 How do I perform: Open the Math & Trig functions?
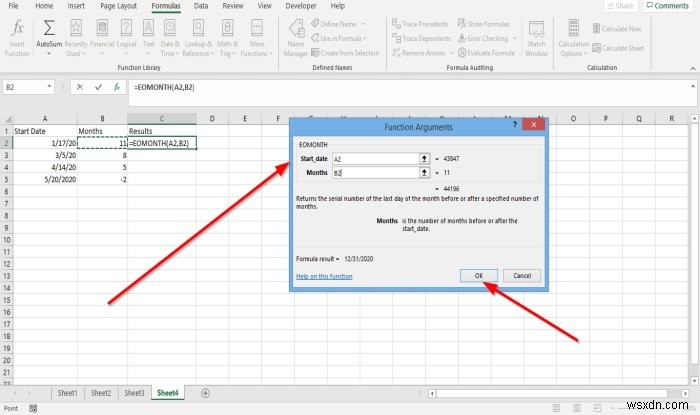pyautogui.click(x=227, y=38)
